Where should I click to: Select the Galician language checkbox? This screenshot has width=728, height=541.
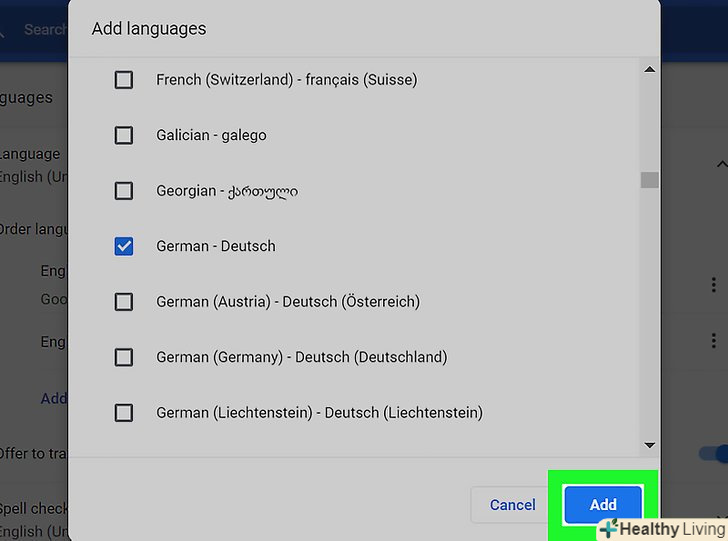pos(124,135)
